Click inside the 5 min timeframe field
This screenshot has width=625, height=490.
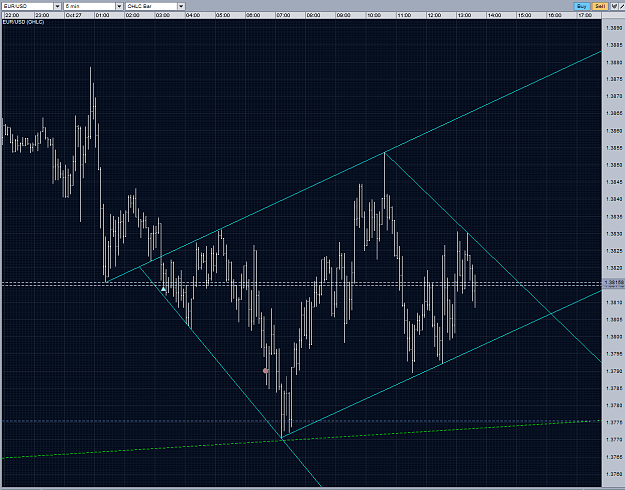click(x=90, y=6)
